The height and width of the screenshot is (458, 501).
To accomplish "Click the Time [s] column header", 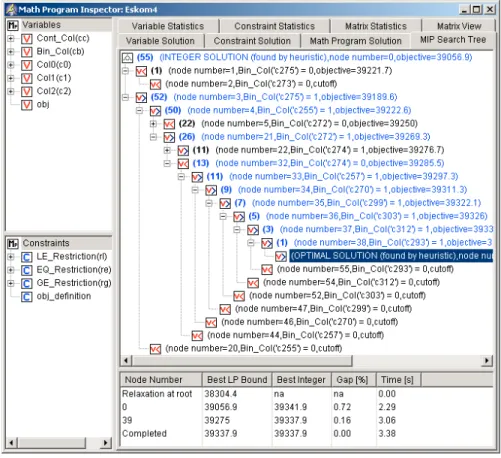I will 398,380.
